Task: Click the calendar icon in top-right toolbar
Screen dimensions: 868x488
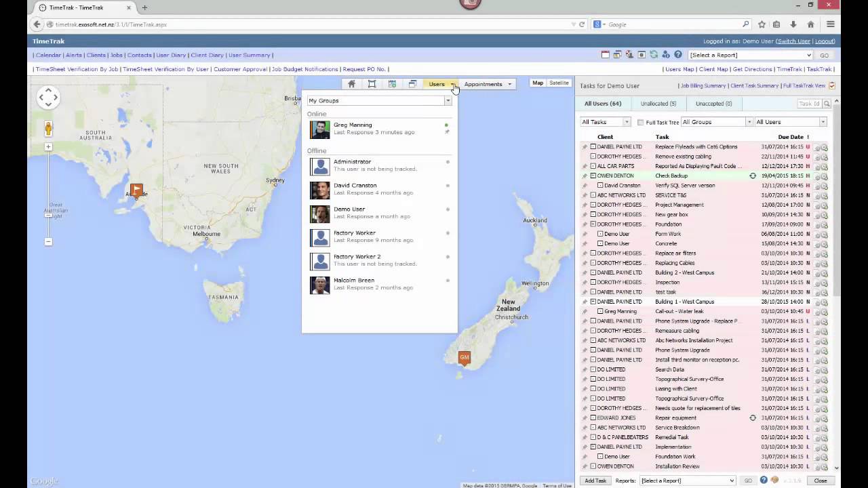Action: point(606,55)
